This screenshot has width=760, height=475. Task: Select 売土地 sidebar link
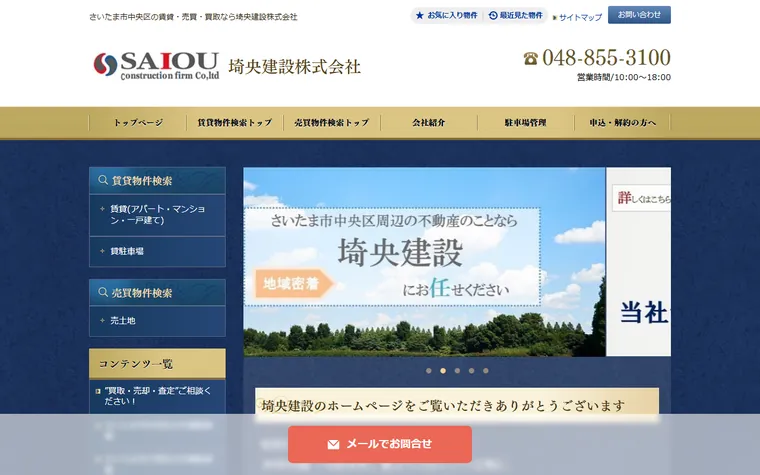coord(158,320)
